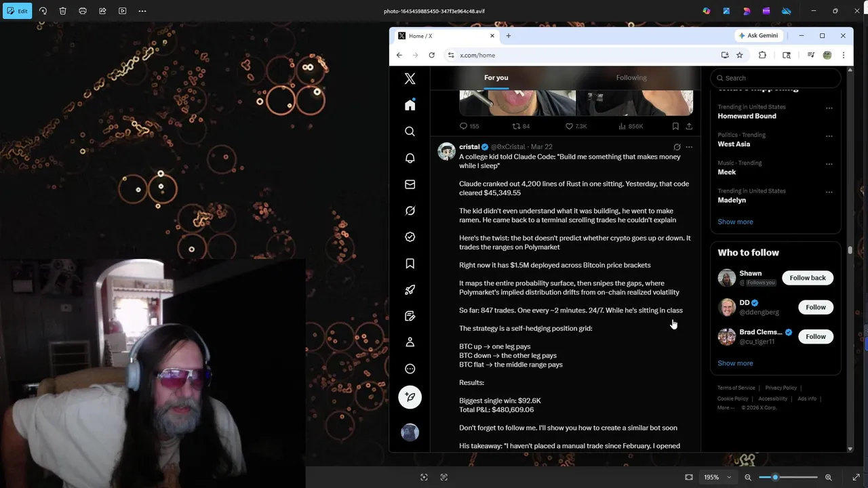Open Microsoft 365 Copilot icon in Photos title bar
This screenshot has height=488, width=868.
[x=707, y=11]
